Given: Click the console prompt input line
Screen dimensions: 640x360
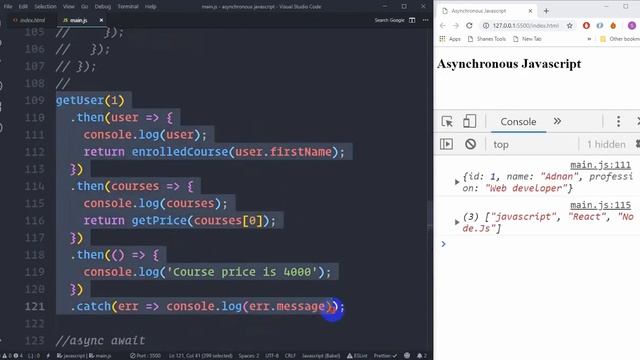Looking at the screenshot, I should point(539,244).
